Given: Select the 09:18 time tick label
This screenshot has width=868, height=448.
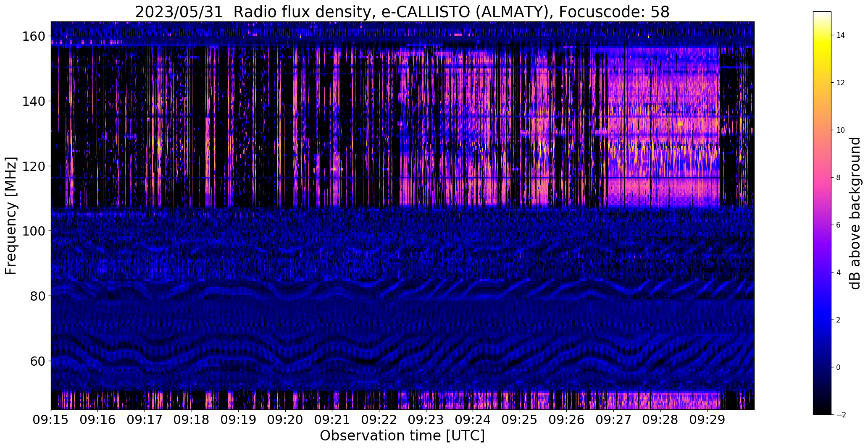Looking at the screenshot, I should pyautogui.click(x=191, y=419).
